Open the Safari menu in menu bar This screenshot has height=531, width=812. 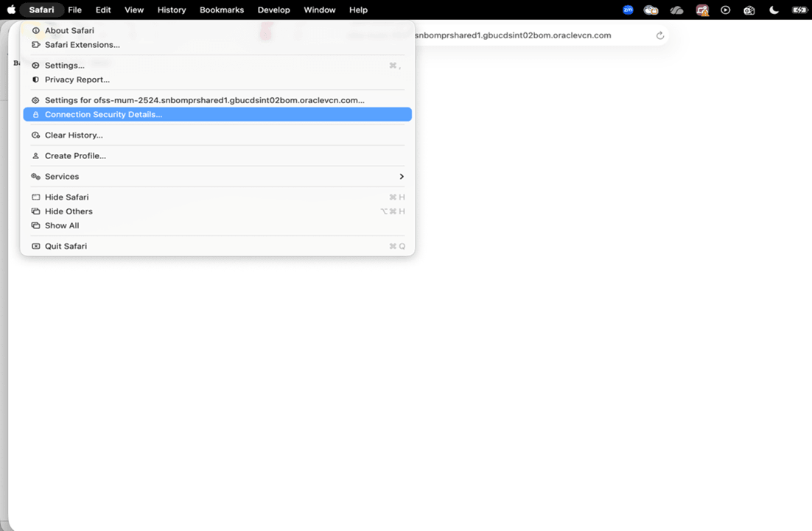41,10
